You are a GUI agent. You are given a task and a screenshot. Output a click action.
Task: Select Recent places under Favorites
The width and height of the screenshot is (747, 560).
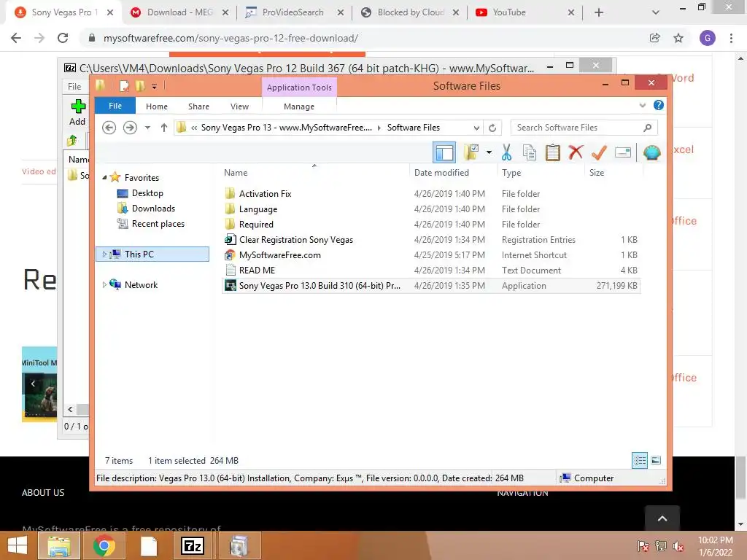pyautogui.click(x=158, y=223)
